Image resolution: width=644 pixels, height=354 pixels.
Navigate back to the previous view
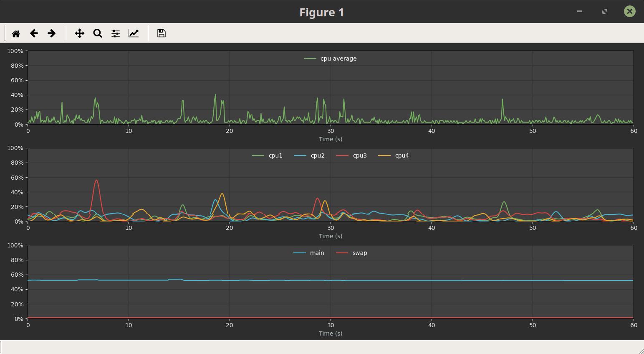click(34, 33)
